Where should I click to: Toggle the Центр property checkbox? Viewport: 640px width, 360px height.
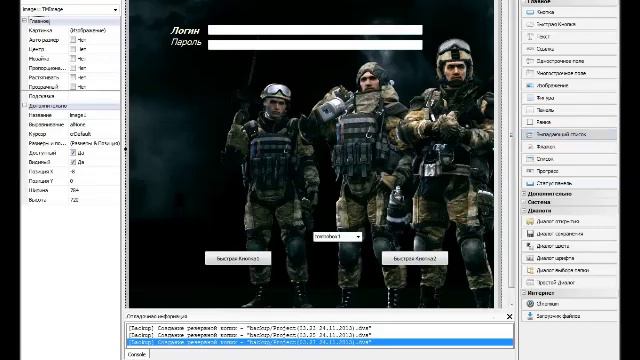pyautogui.click(x=73, y=49)
